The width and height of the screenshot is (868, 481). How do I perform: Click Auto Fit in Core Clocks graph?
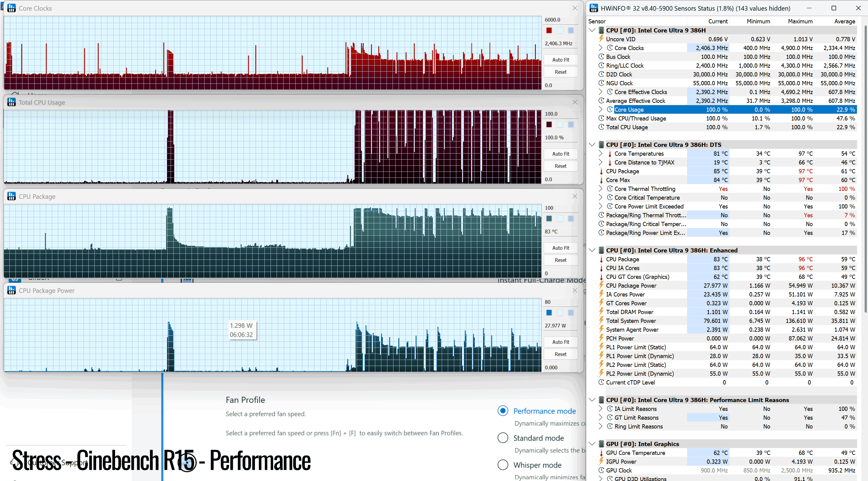pyautogui.click(x=561, y=59)
